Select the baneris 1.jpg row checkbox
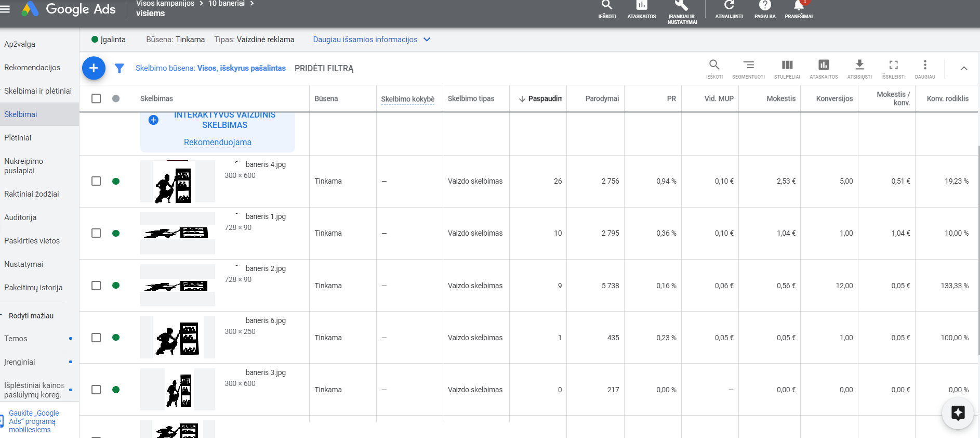This screenshot has width=980, height=438. 96,233
